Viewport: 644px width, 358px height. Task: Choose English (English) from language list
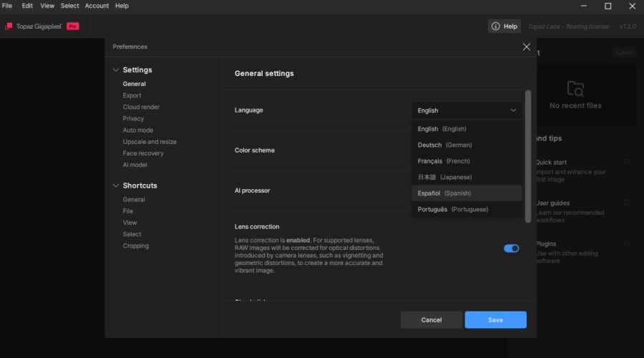[x=467, y=129]
